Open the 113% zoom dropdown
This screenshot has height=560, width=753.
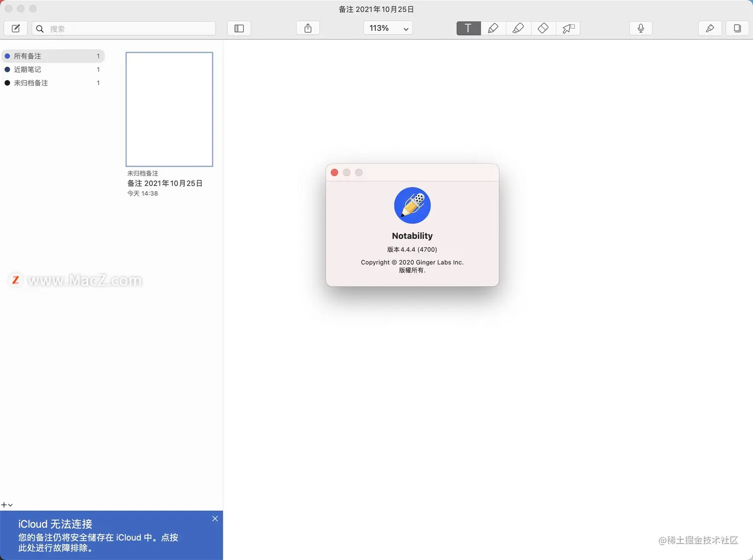pyautogui.click(x=388, y=28)
